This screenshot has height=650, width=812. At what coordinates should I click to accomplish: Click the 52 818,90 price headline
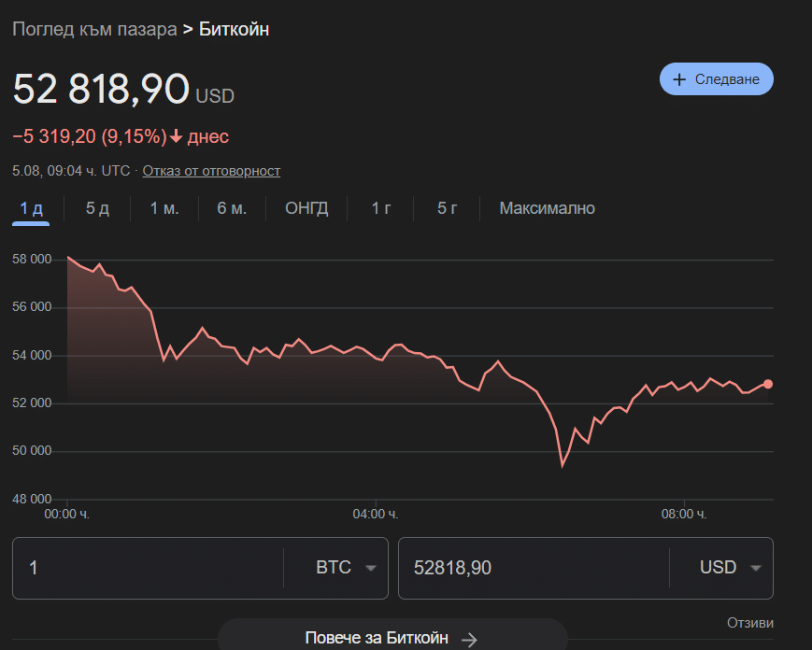click(101, 89)
